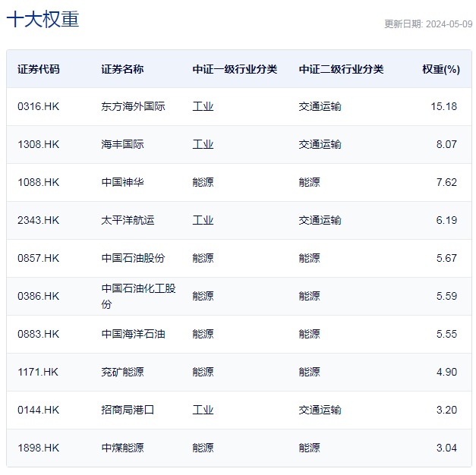Screen dimensions: 476x475
Task: Select stock name 中国石油股份
Action: click(133, 258)
